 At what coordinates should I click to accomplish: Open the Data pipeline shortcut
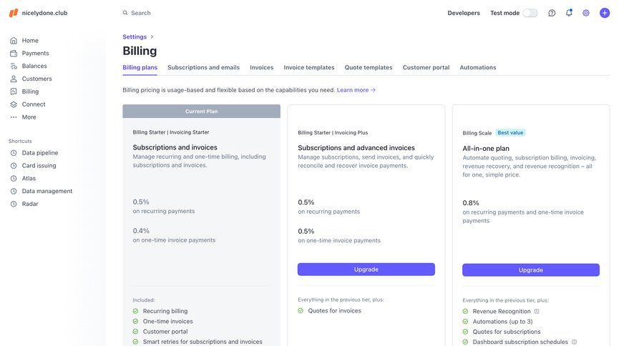(x=40, y=153)
